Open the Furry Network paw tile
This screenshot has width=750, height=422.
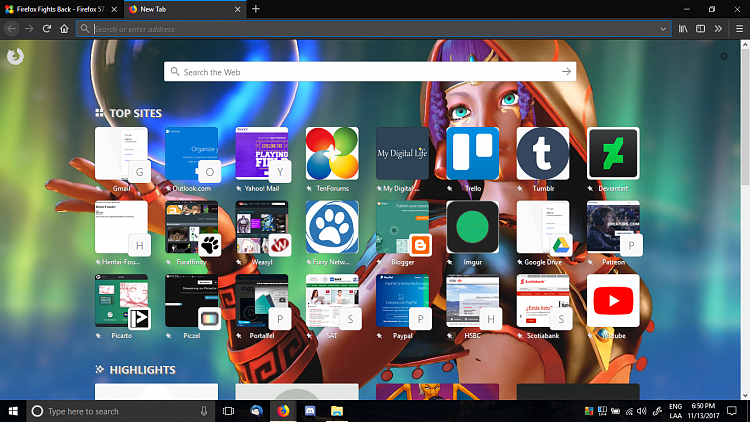coord(332,227)
